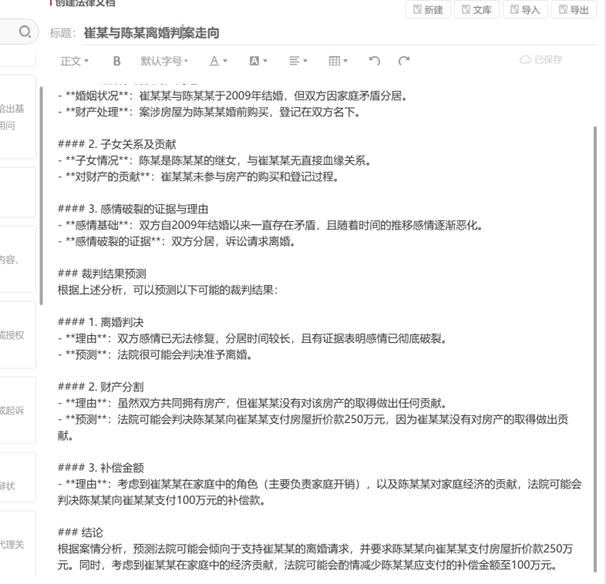Screen dimensions: 606x584
Task: Click the undo arrow icon
Action: click(x=374, y=61)
